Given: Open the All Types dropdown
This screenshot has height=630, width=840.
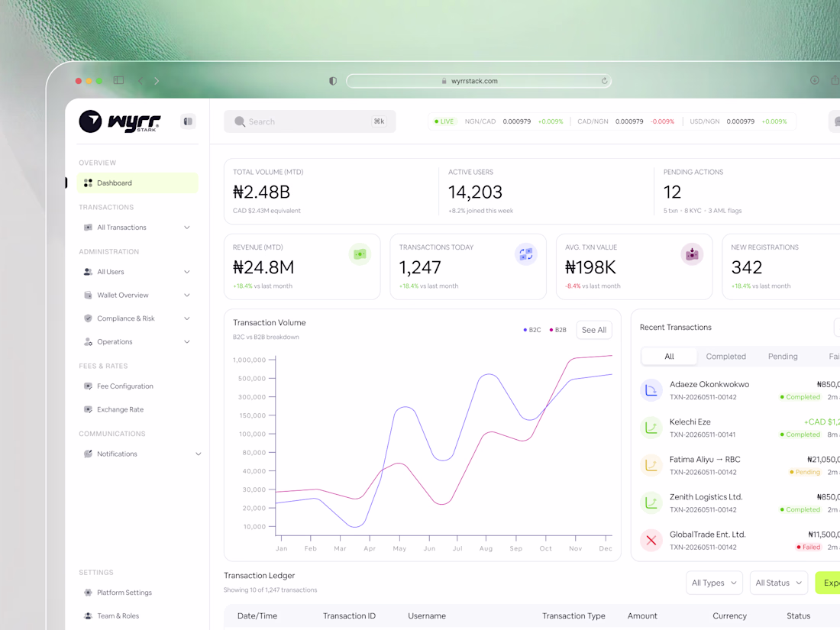Looking at the screenshot, I should [x=714, y=583].
